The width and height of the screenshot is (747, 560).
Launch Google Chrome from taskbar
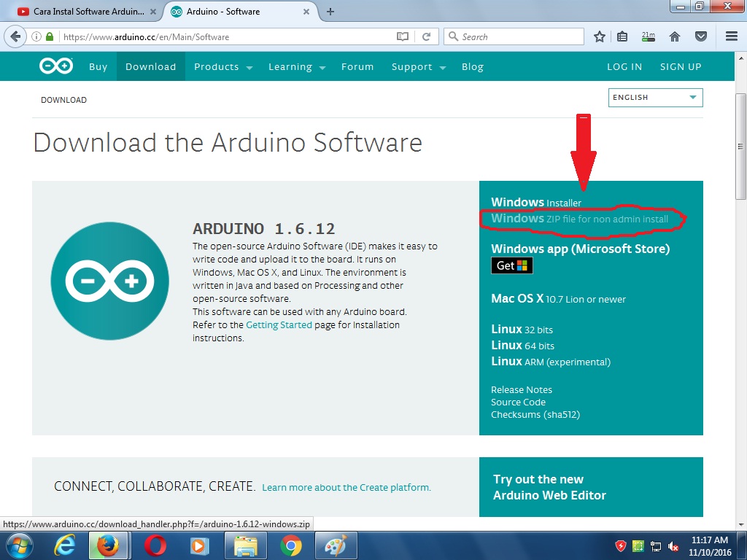pos(290,545)
